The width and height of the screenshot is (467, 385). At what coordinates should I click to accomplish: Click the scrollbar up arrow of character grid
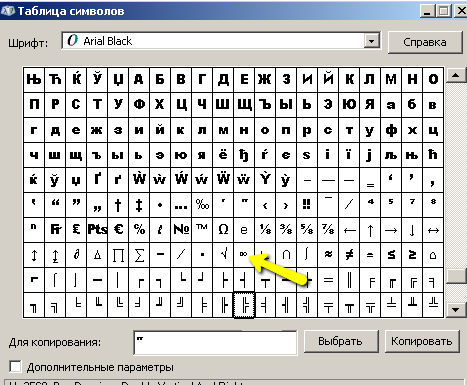pyautogui.click(x=456, y=75)
